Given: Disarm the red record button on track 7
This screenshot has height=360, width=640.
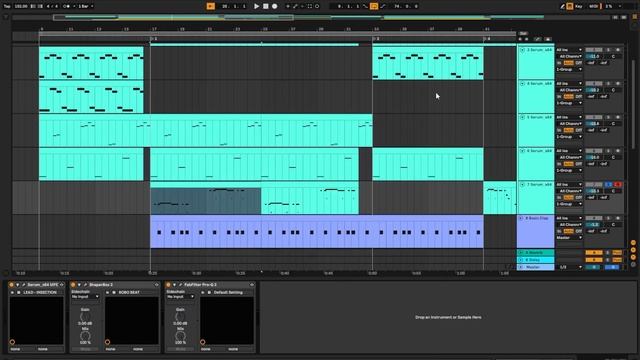Looking at the screenshot, I should [x=618, y=184].
